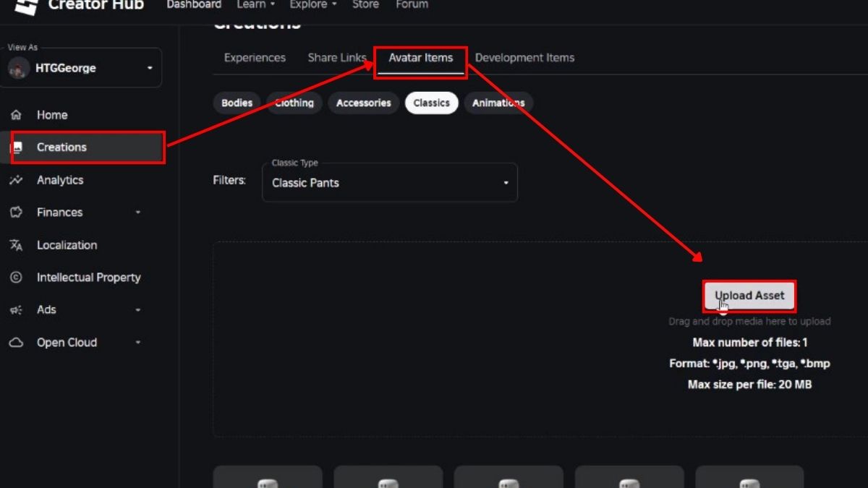Click the 'Max size per file: 20 MB' text
Viewport: 868px width, 488px height.
tap(749, 385)
